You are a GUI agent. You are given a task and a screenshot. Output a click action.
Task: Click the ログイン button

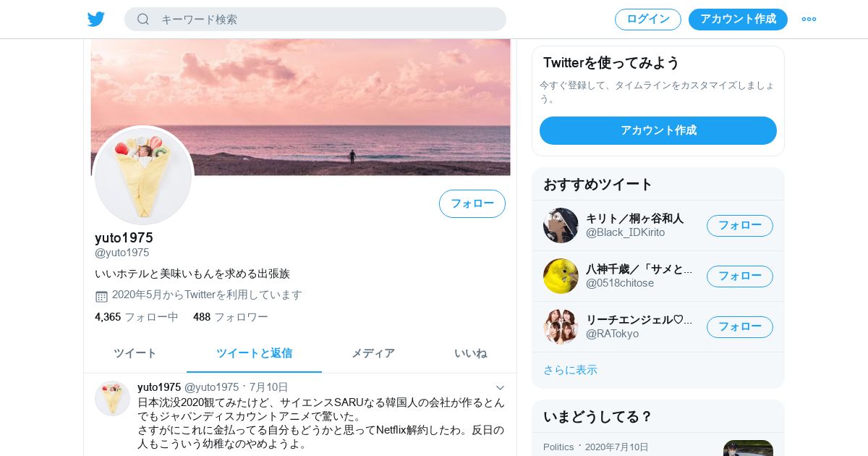648,19
